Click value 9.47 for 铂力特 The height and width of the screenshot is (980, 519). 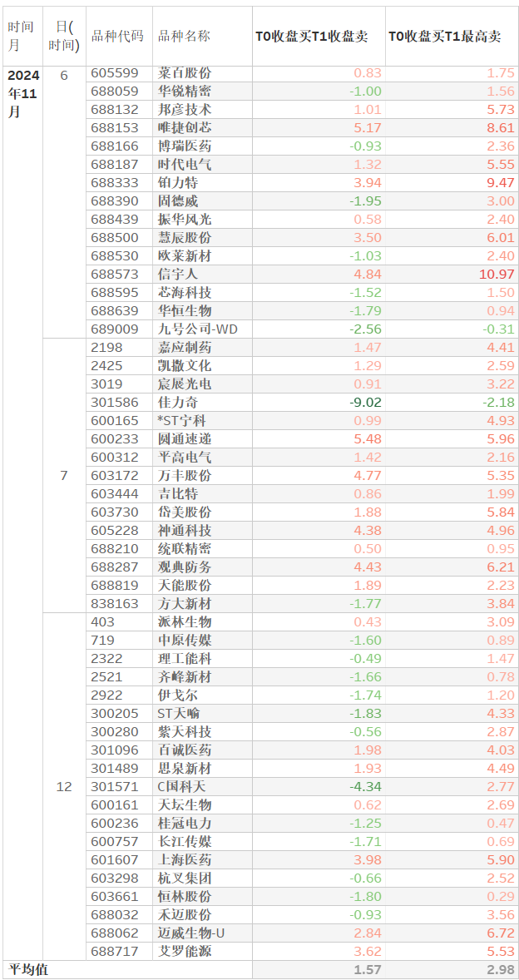click(x=502, y=184)
